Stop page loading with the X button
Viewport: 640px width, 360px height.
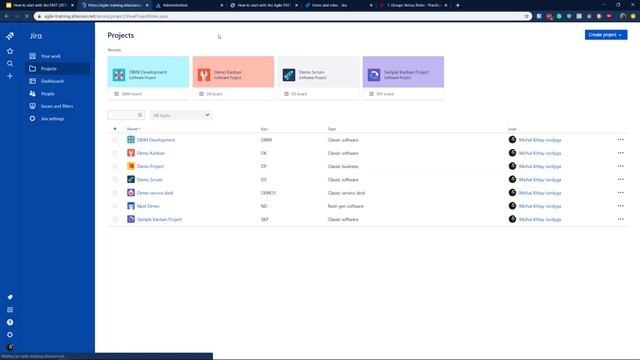click(x=26, y=16)
